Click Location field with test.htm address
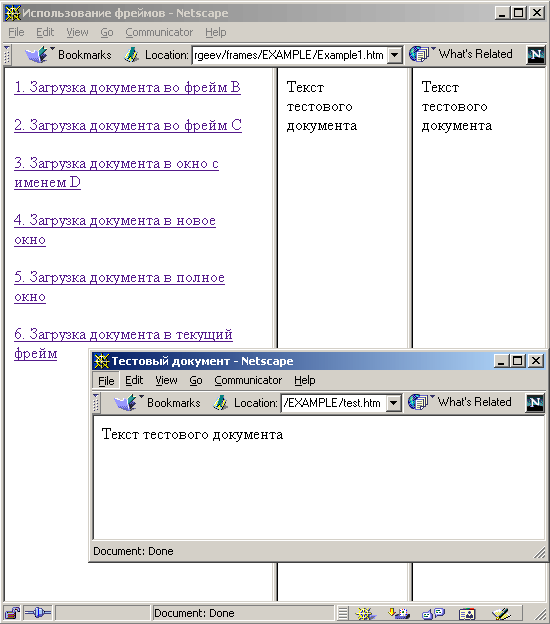 click(x=334, y=403)
